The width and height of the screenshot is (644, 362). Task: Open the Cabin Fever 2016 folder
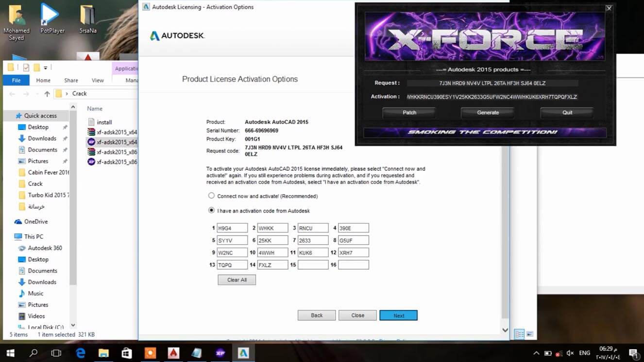coord(44,172)
